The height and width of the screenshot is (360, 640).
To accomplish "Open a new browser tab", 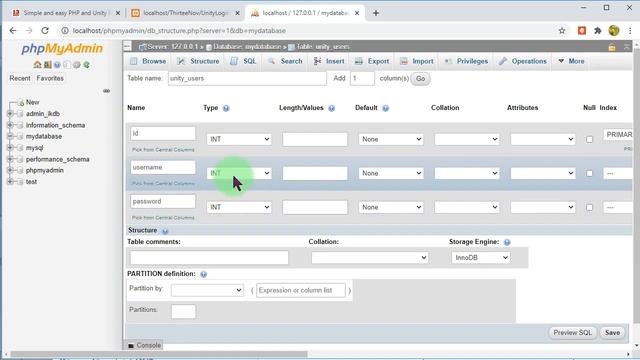I will click(376, 13).
